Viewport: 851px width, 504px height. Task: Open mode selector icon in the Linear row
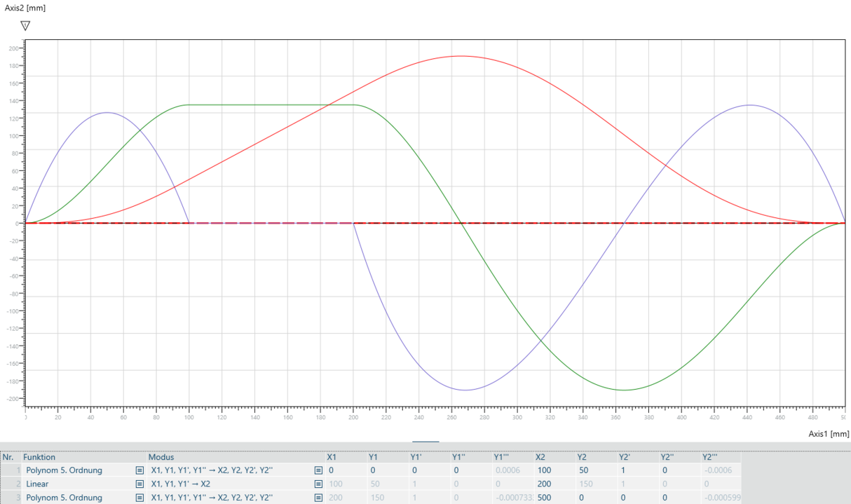(x=318, y=484)
